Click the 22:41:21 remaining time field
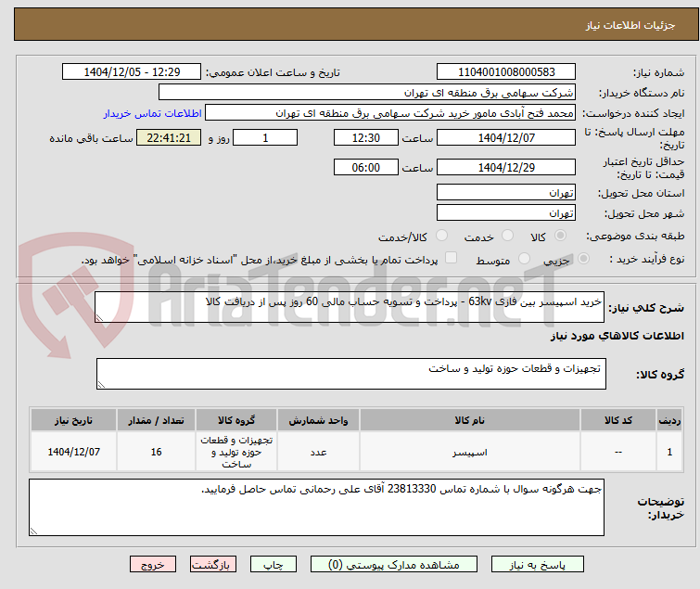700x589 pixels. 169,137
